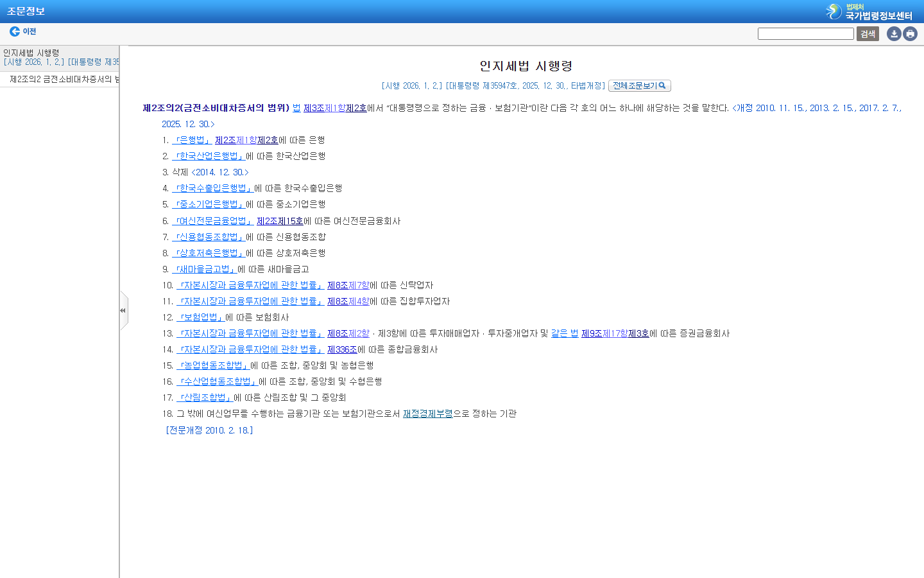This screenshot has height=578, width=924.
Task: Open the 「여신전문금융업법」 link
Action: click(213, 221)
